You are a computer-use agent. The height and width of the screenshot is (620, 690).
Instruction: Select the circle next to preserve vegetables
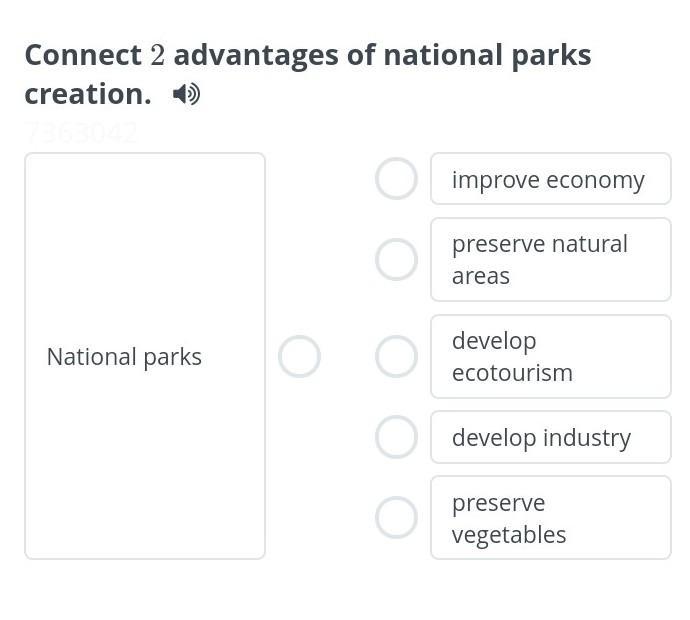click(396, 517)
